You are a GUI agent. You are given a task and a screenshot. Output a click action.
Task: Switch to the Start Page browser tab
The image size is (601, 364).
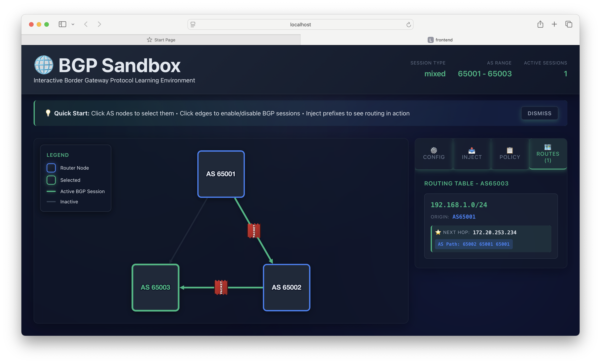161,40
